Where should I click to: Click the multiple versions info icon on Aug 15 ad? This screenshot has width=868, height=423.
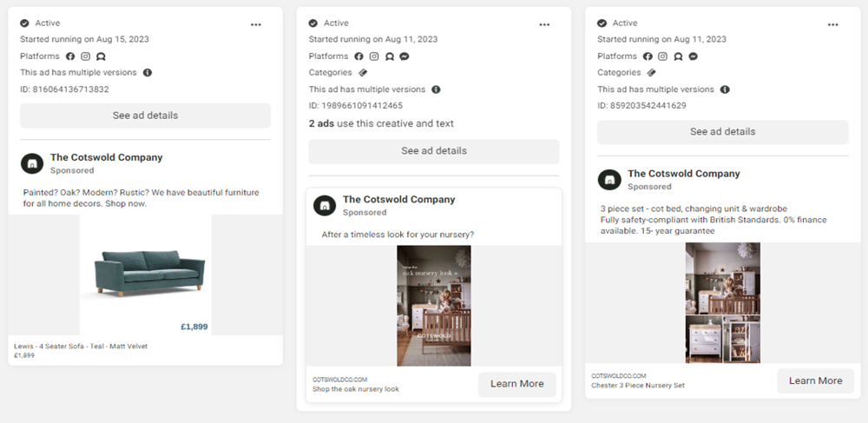click(x=148, y=73)
